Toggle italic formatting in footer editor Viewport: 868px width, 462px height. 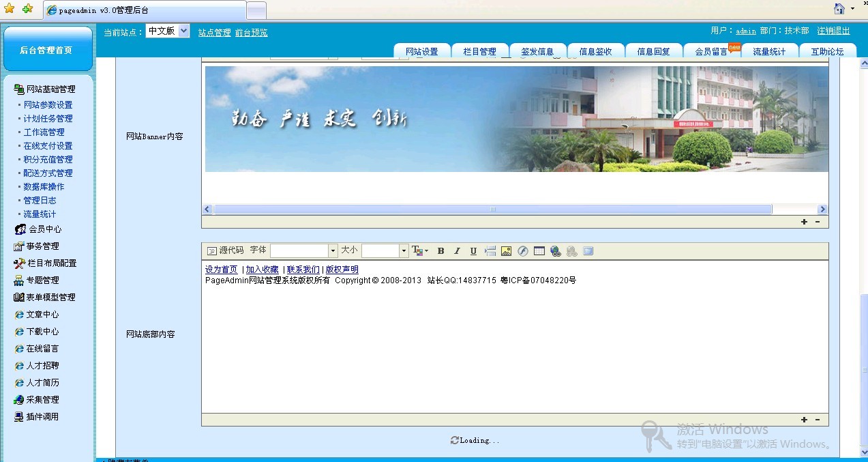[457, 251]
